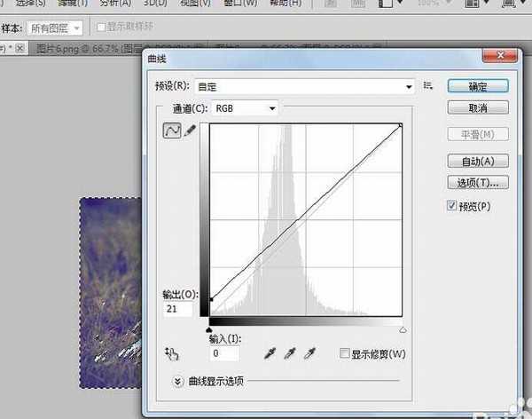
Task: Enable the 显示修剪 (Show Clipping) checkbox
Action: 346,354
